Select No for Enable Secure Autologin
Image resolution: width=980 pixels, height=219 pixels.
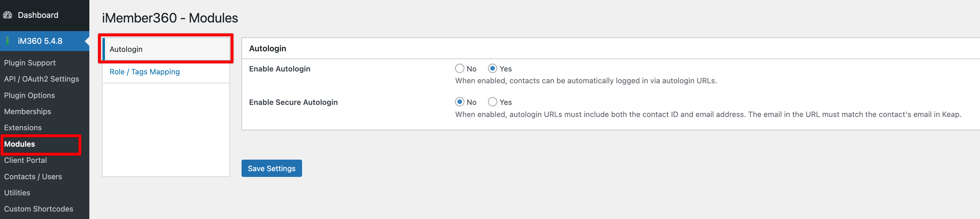pos(459,102)
